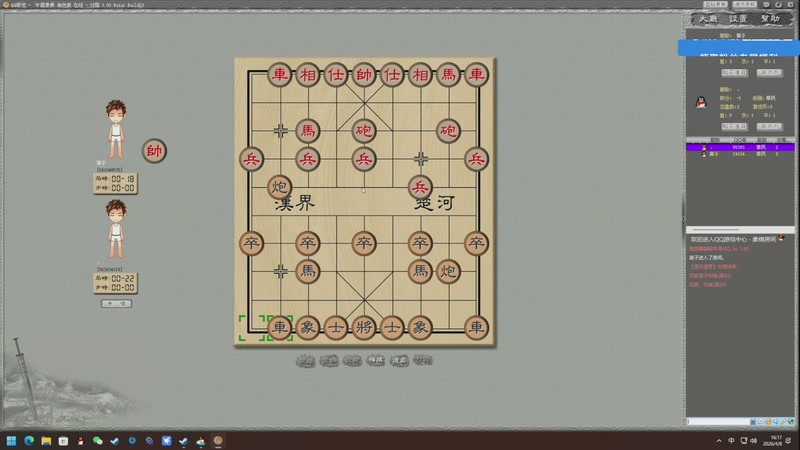Open Microsoft Edge from the taskbar
The width and height of the screenshot is (800, 450).
29,440
